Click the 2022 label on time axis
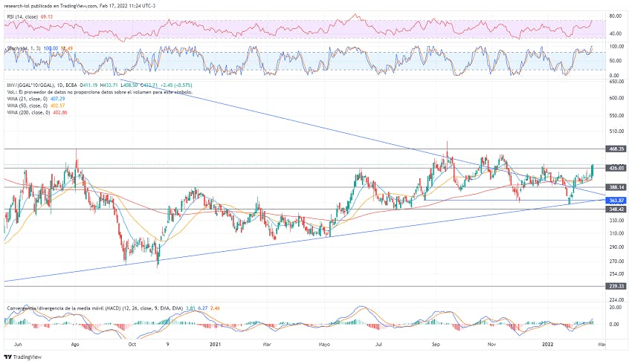 [547, 345]
